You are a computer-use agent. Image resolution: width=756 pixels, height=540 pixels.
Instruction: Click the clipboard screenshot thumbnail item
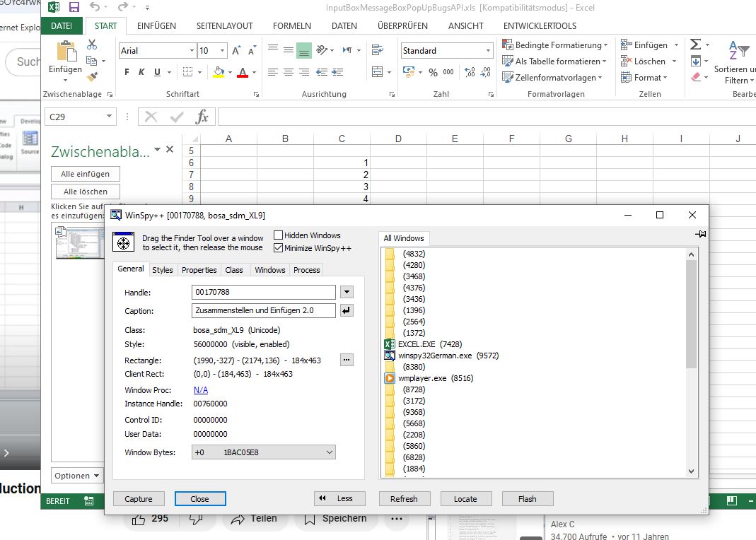coord(79,242)
